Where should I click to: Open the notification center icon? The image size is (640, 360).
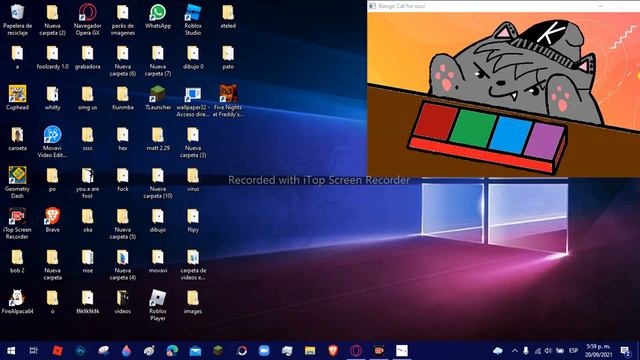625,351
